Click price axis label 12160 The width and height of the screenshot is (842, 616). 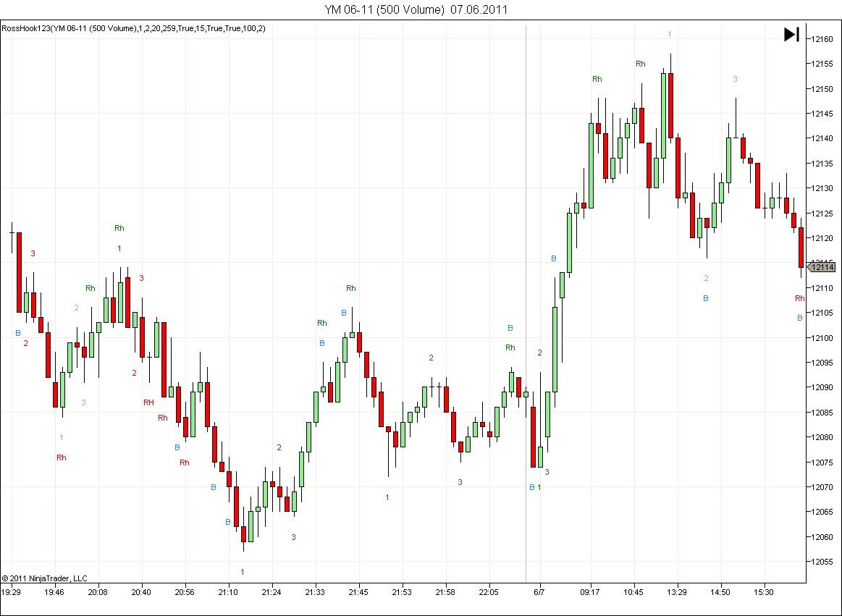(x=822, y=38)
